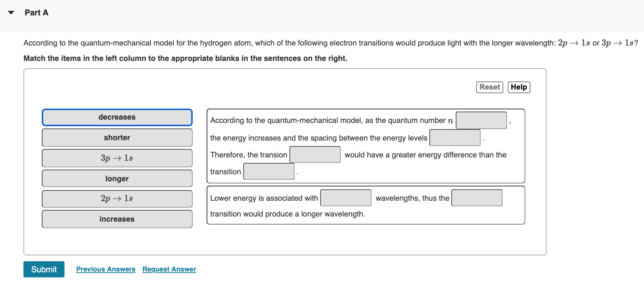Select the 'increases' answer tile

click(x=117, y=219)
